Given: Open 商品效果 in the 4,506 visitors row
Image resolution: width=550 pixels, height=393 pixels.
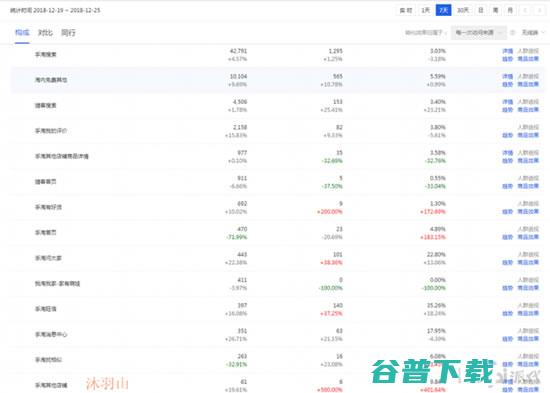Looking at the screenshot, I should tap(528, 110).
